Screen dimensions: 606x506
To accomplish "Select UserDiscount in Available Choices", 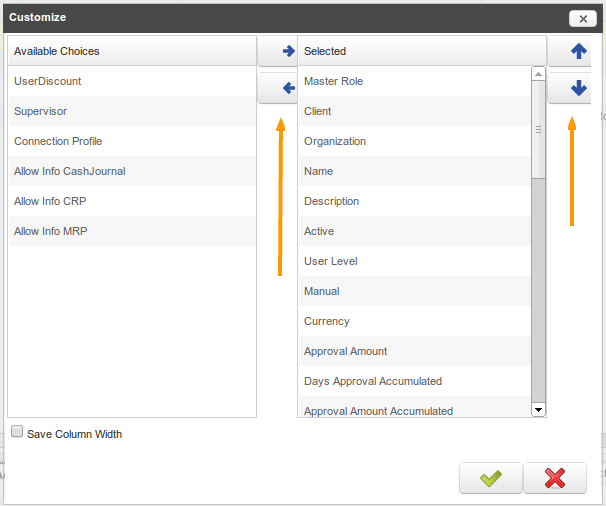I will click(48, 81).
